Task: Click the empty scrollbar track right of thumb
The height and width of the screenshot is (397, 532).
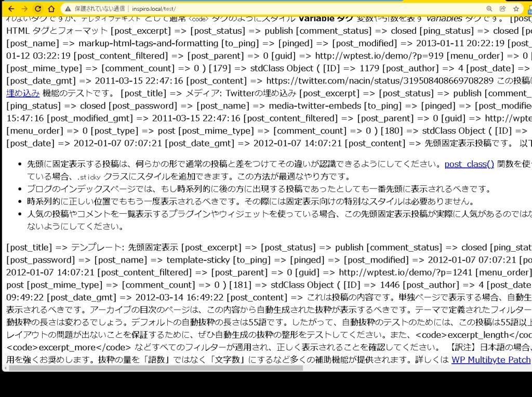Action: click(x=416, y=368)
